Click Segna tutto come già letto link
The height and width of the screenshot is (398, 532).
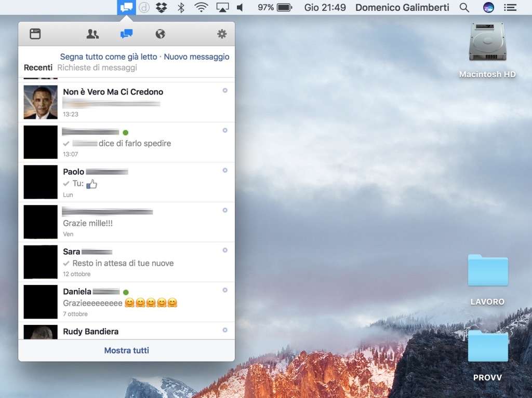108,57
